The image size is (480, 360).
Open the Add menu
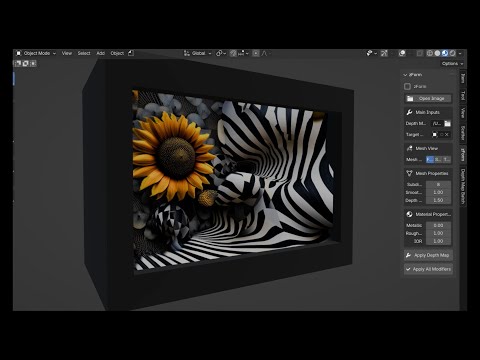pyautogui.click(x=101, y=53)
